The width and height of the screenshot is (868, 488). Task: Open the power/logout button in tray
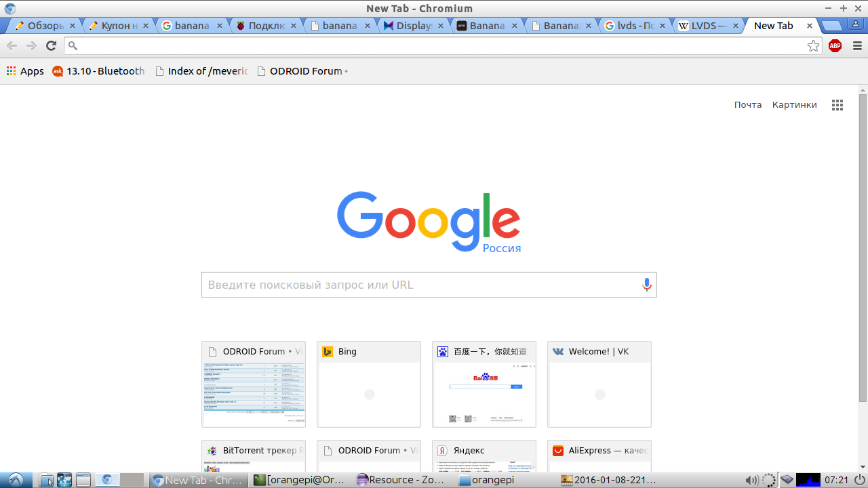pos(859,480)
